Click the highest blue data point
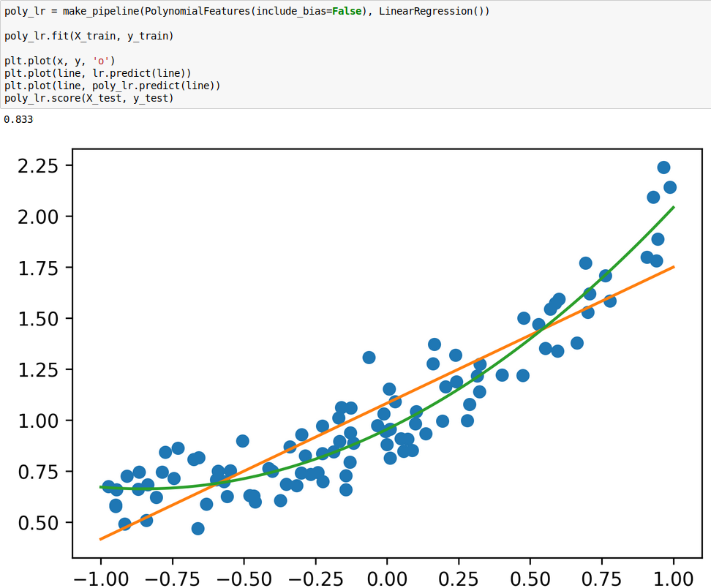Image resolution: width=711 pixels, height=588 pixels. (x=663, y=167)
